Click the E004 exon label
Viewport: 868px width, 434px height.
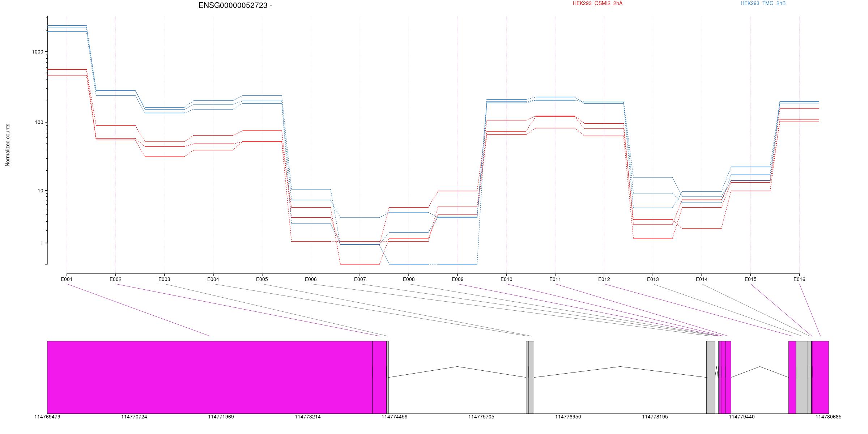click(x=213, y=279)
